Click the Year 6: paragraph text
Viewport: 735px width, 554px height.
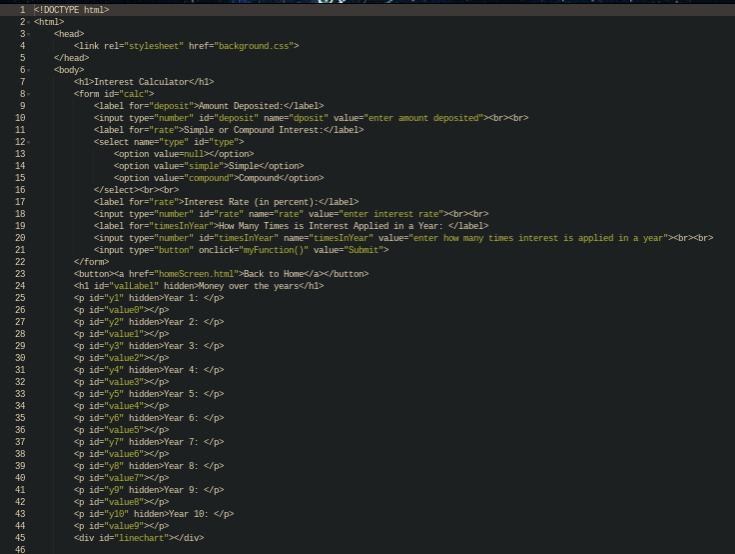tap(181, 418)
